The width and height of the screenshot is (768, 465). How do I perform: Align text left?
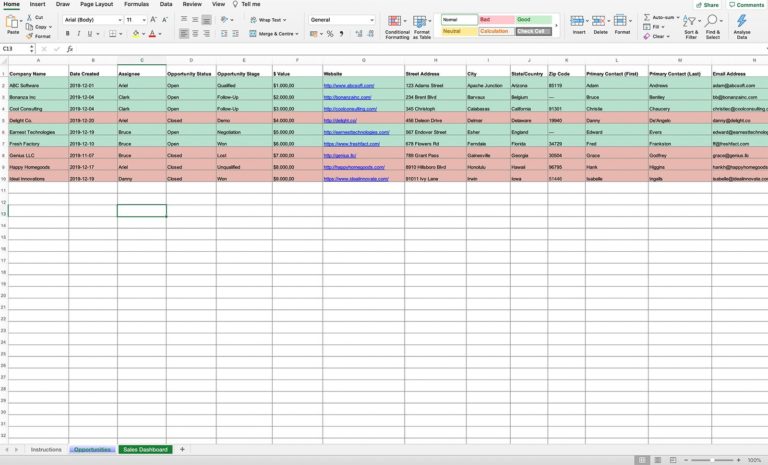coord(184,34)
